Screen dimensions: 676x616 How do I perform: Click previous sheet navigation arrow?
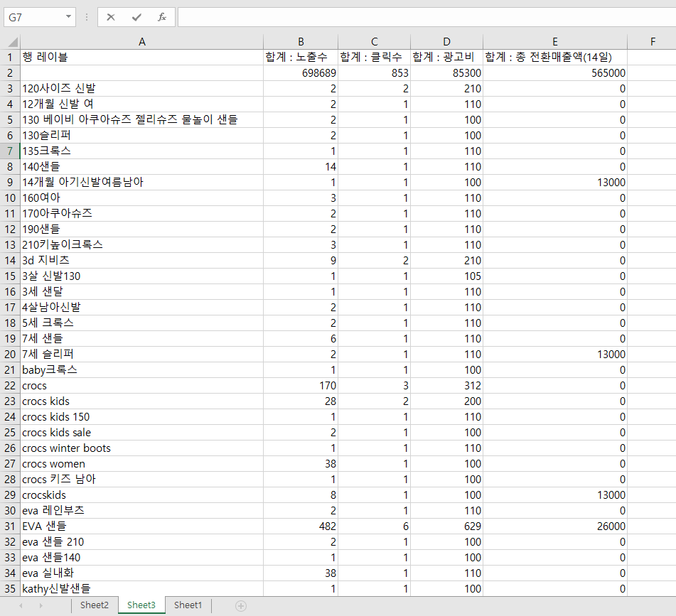[21, 605]
